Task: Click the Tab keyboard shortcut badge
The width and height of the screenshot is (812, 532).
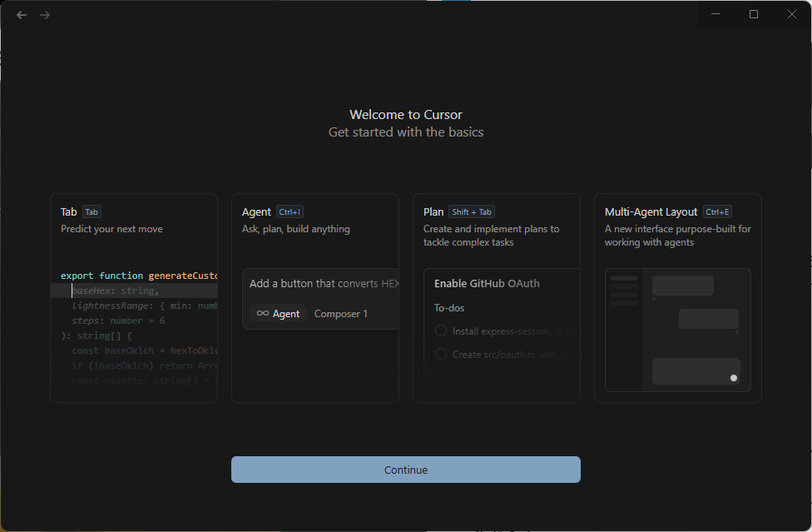Action: pos(92,212)
